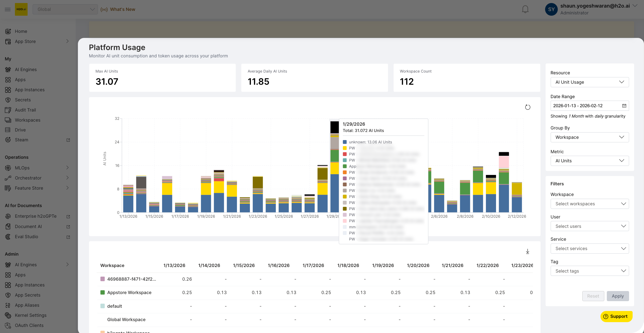
Task: Open the date range calendar icon
Action: (624, 106)
